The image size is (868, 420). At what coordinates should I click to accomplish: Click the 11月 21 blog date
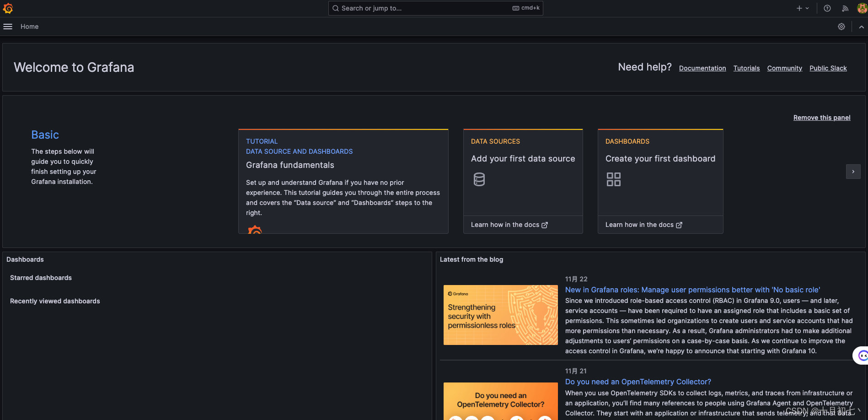coord(576,371)
